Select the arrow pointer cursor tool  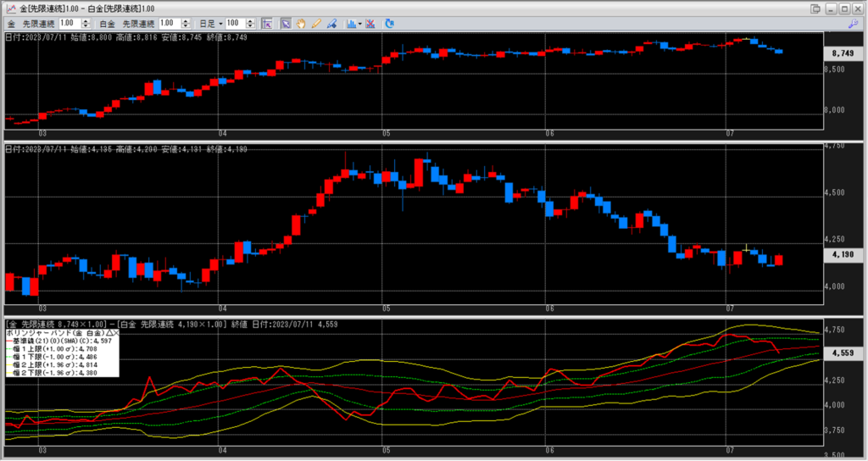click(286, 23)
